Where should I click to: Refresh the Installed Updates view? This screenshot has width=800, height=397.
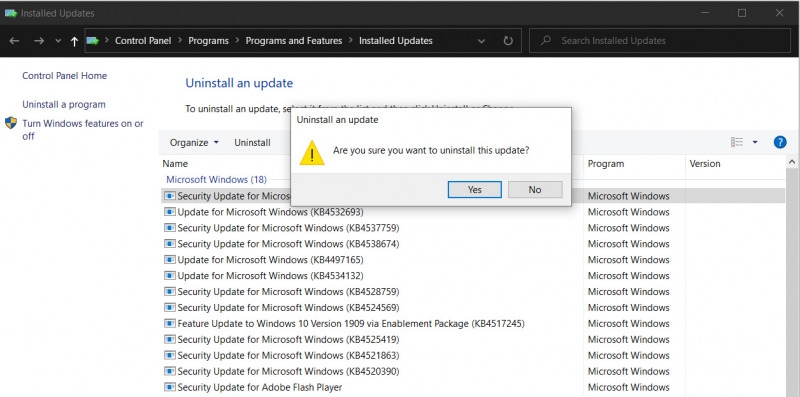[508, 41]
